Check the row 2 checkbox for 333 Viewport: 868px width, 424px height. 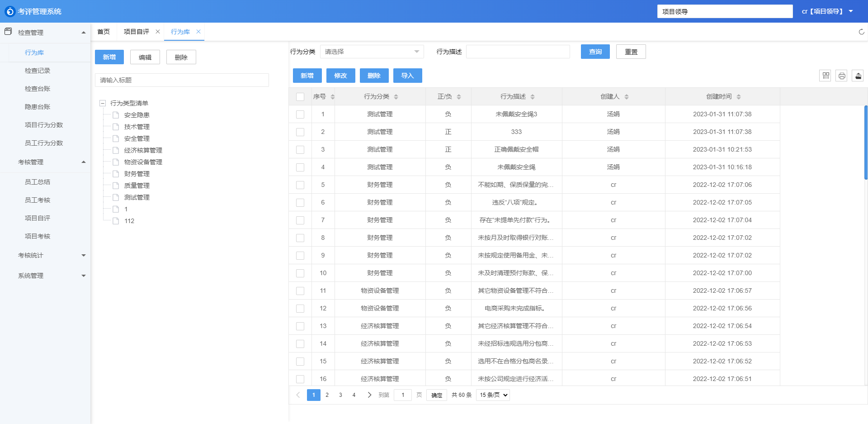click(300, 132)
